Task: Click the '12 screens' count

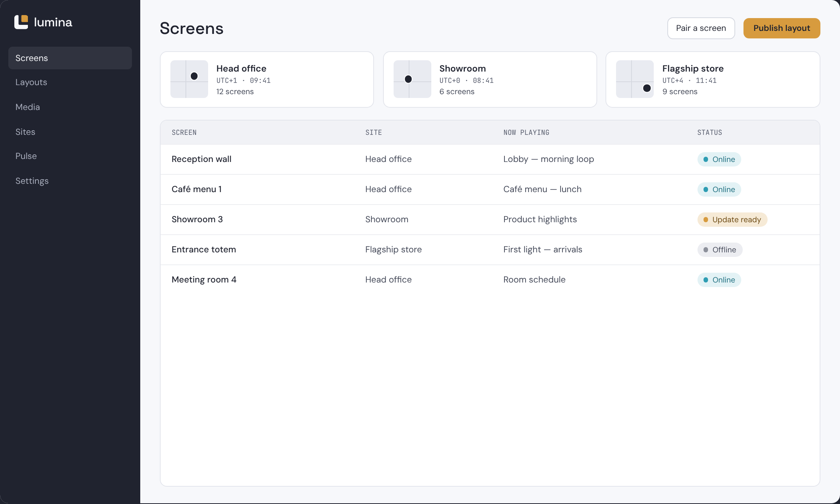Action: click(235, 92)
